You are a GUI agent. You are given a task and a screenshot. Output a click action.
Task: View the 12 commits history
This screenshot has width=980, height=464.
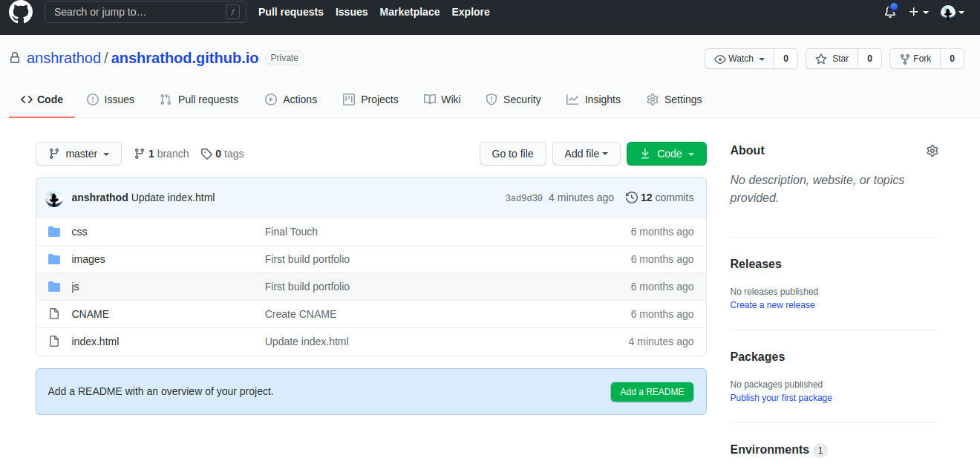[x=660, y=197]
